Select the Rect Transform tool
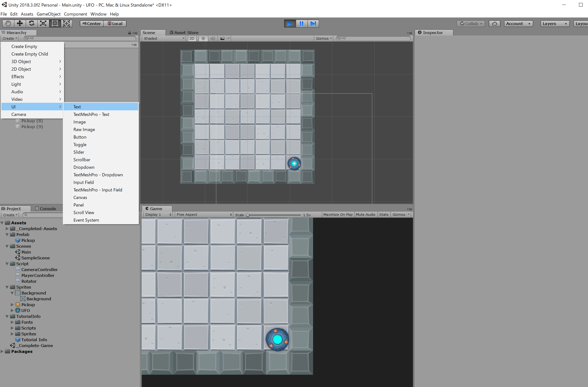This screenshot has height=387, width=588. click(x=55, y=23)
